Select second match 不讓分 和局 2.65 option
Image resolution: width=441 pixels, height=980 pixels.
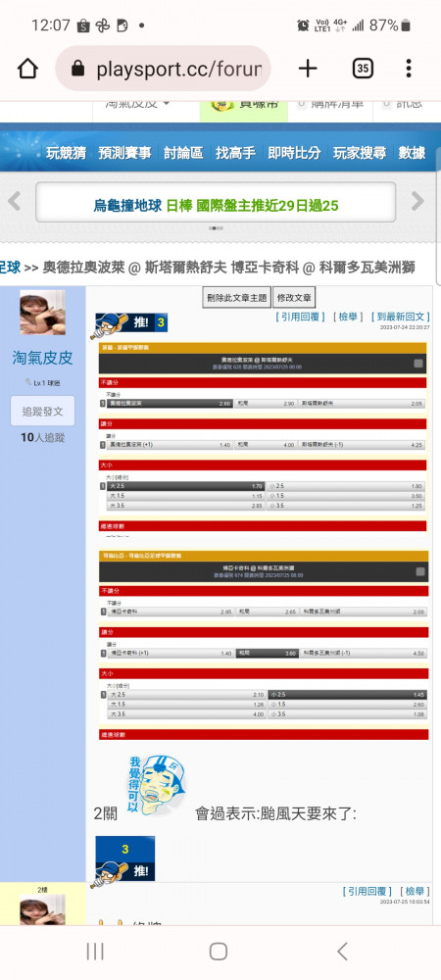pos(267,612)
